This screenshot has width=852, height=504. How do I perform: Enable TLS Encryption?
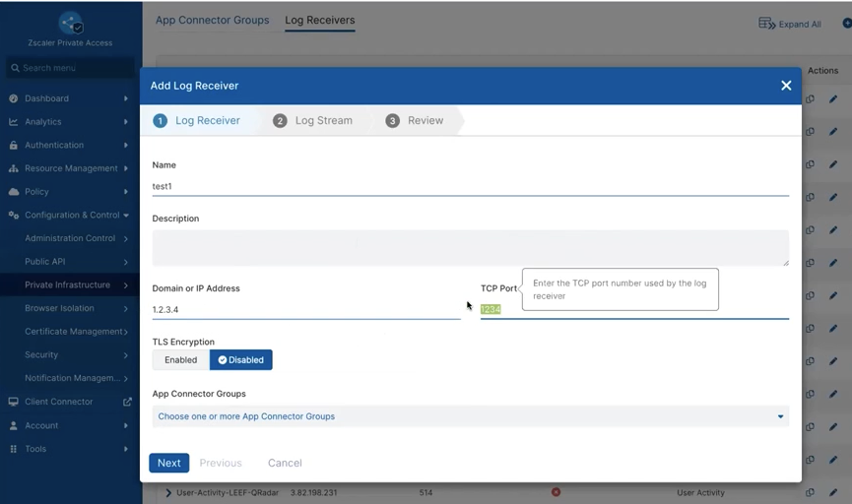point(180,360)
